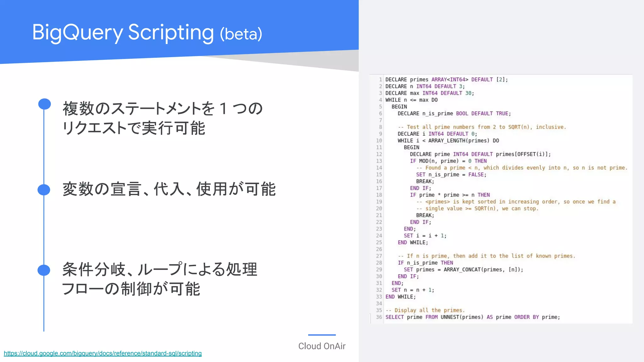Click code line 'SET n_is_prime = FALSE;'
The width and height of the screenshot is (644, 362).
451,175
